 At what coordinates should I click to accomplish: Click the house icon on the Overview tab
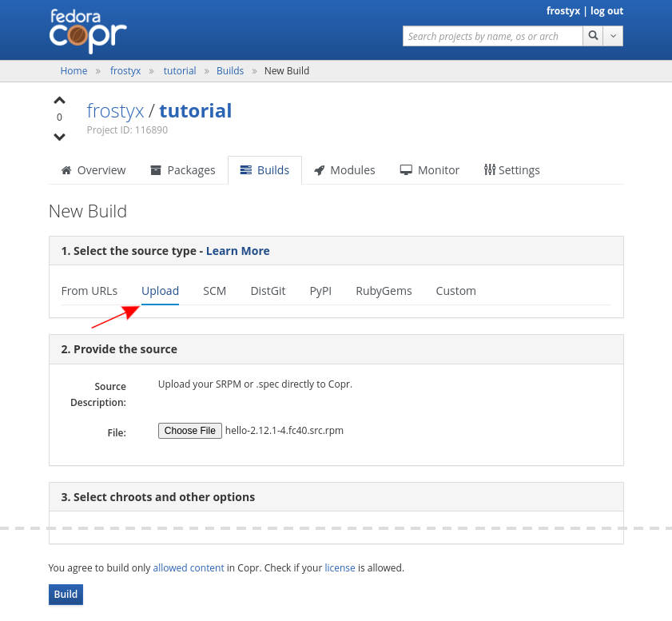[x=65, y=169]
